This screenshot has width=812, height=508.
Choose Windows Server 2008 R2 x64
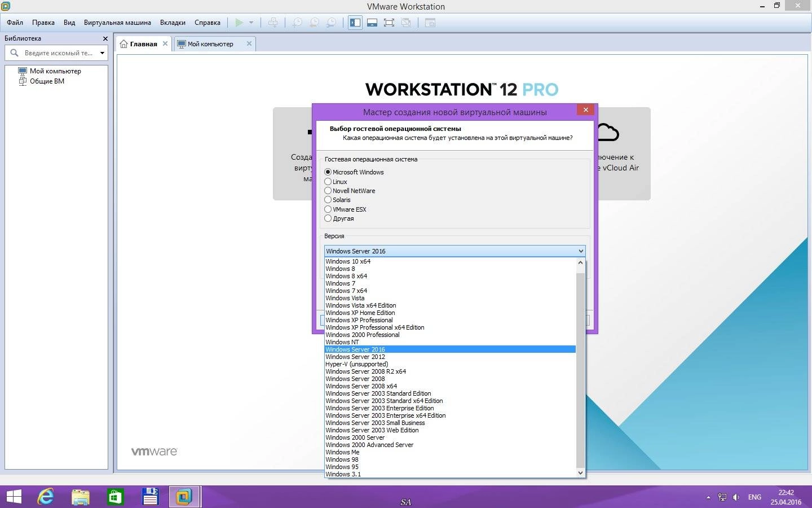[450, 371]
